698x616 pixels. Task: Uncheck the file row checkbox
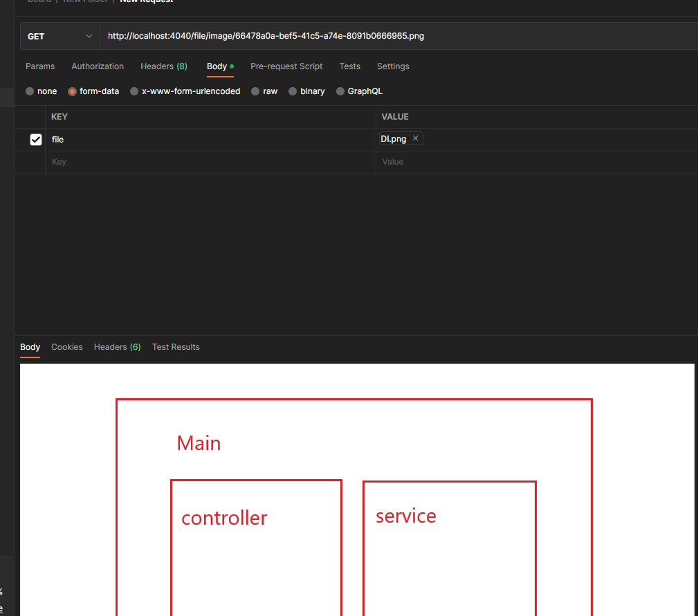pyautogui.click(x=36, y=140)
